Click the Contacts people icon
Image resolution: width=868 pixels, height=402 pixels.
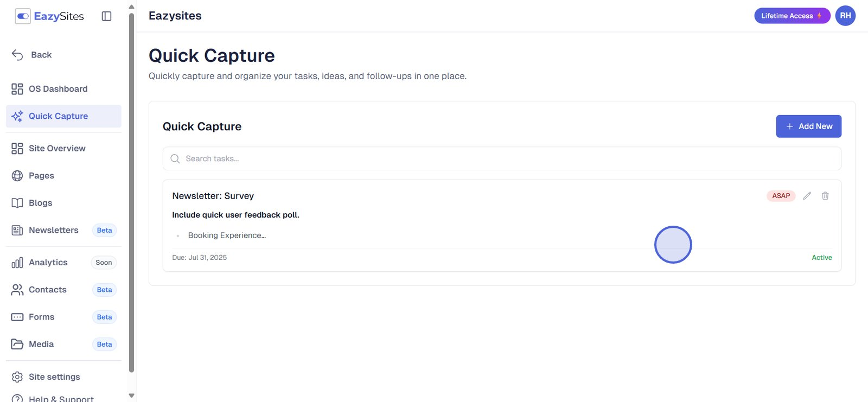pyautogui.click(x=17, y=290)
